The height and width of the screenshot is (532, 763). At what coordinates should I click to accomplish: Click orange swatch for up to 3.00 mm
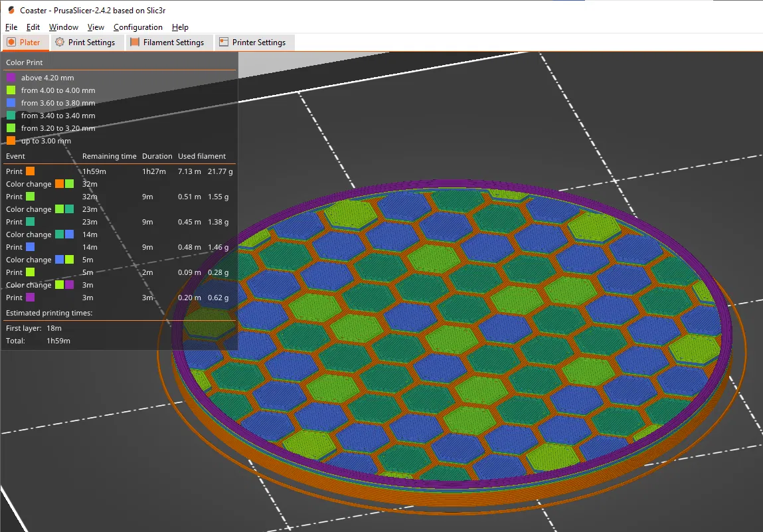click(x=11, y=141)
